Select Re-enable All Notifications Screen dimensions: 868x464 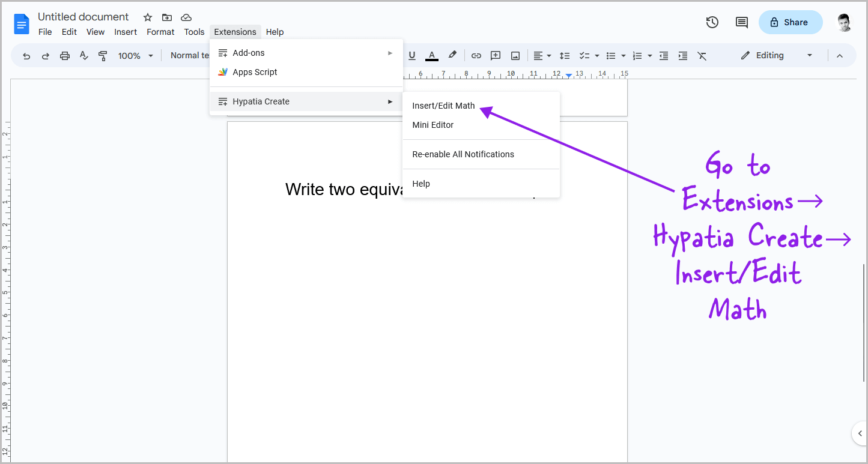tap(481, 154)
